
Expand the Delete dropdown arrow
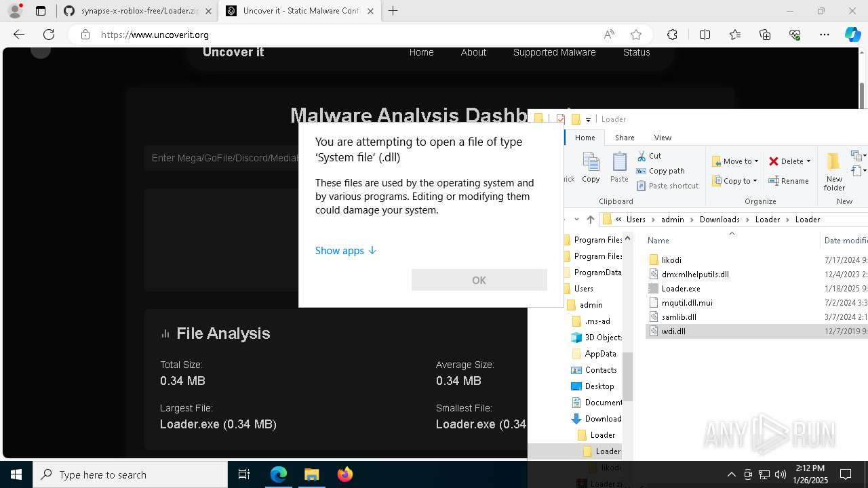[808, 161]
